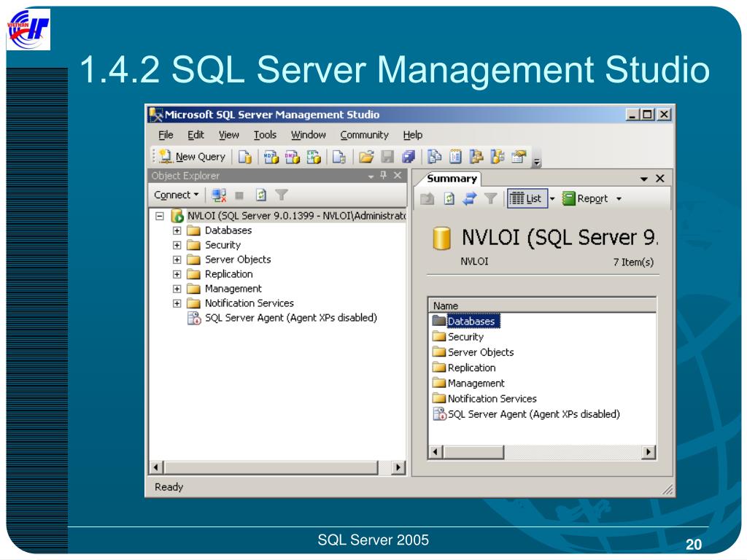The image size is (747, 560).
Task: Click the Synchronize blue arrows icon
Action: pos(470,198)
